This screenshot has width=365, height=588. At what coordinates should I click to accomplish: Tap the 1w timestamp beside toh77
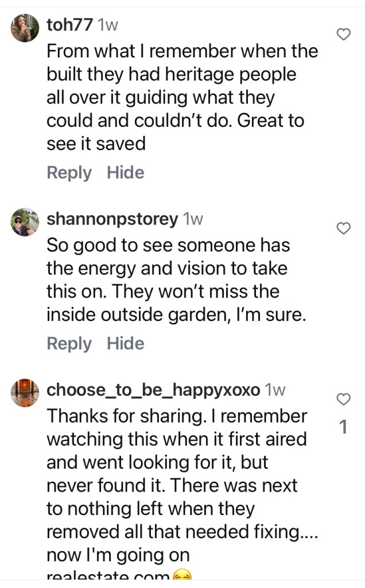click(108, 25)
